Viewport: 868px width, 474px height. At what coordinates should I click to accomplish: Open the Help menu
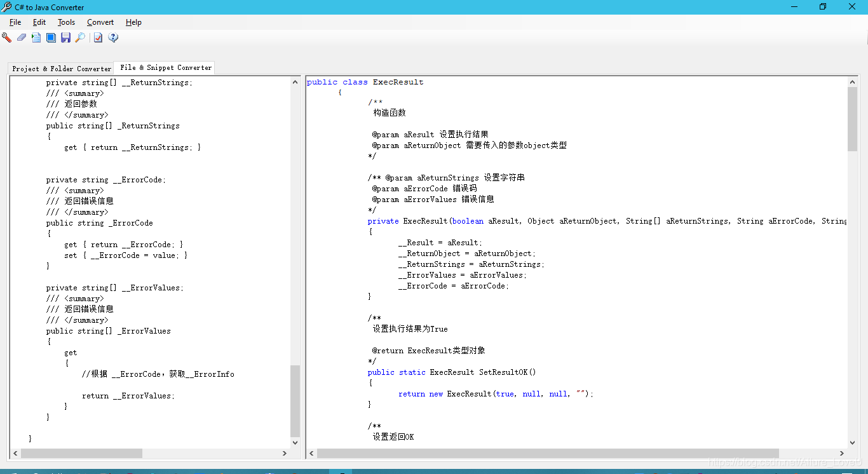(133, 22)
